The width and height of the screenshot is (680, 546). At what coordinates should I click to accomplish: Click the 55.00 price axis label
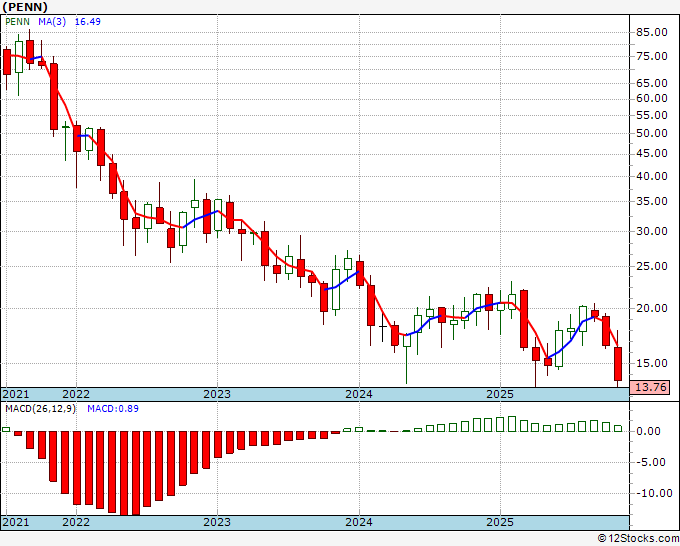[651, 115]
